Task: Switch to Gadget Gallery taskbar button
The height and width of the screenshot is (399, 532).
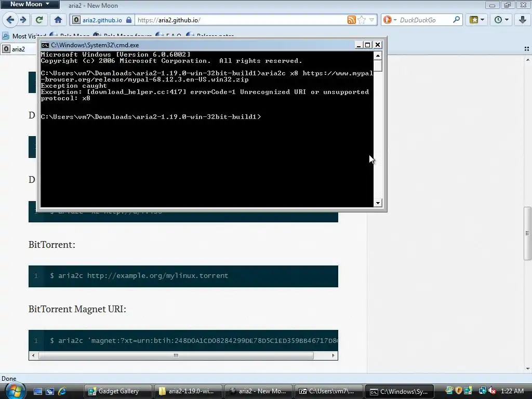Action: click(118, 391)
